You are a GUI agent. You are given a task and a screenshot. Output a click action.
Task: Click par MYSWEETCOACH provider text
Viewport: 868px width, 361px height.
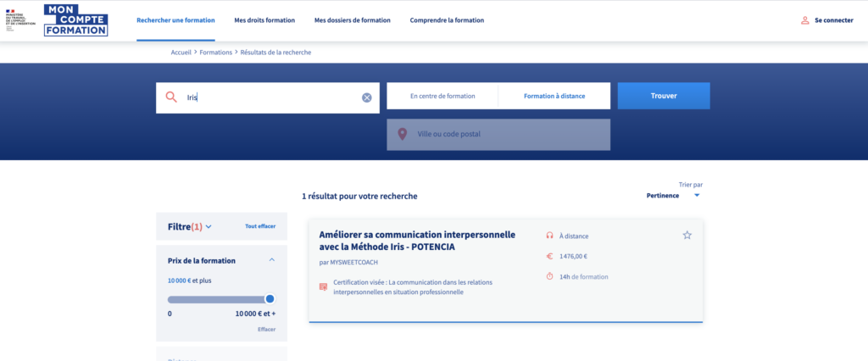click(348, 263)
